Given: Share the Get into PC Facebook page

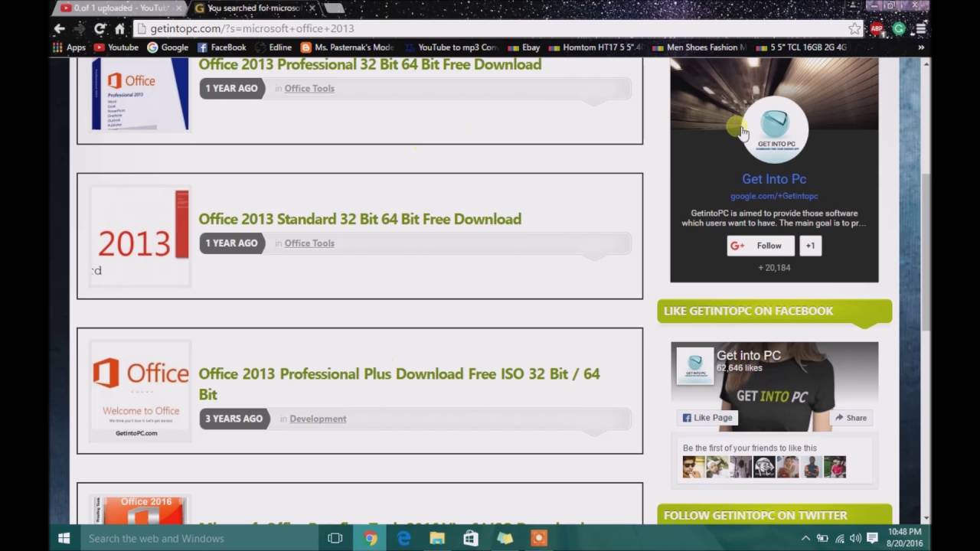Looking at the screenshot, I should (x=851, y=418).
